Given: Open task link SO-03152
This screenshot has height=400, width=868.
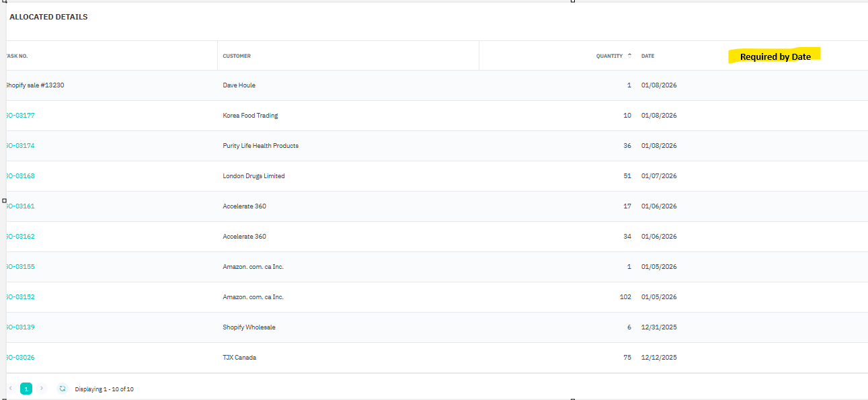Looking at the screenshot, I should (x=20, y=297).
